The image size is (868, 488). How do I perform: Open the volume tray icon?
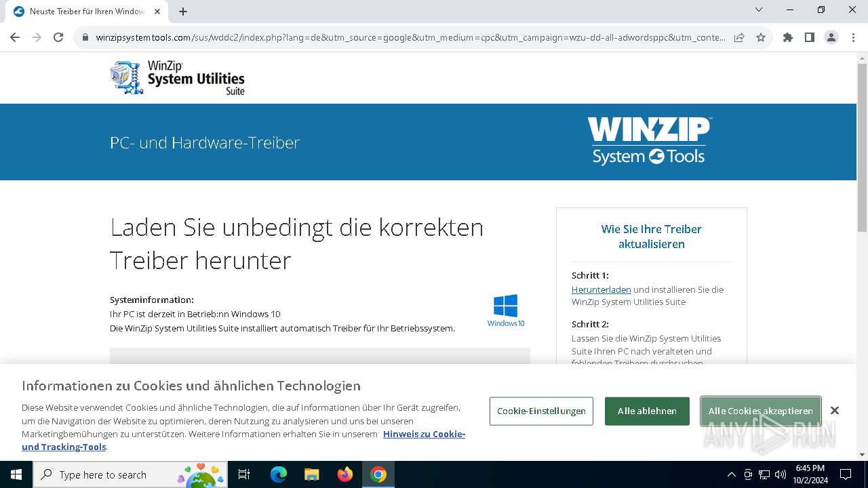click(x=781, y=474)
